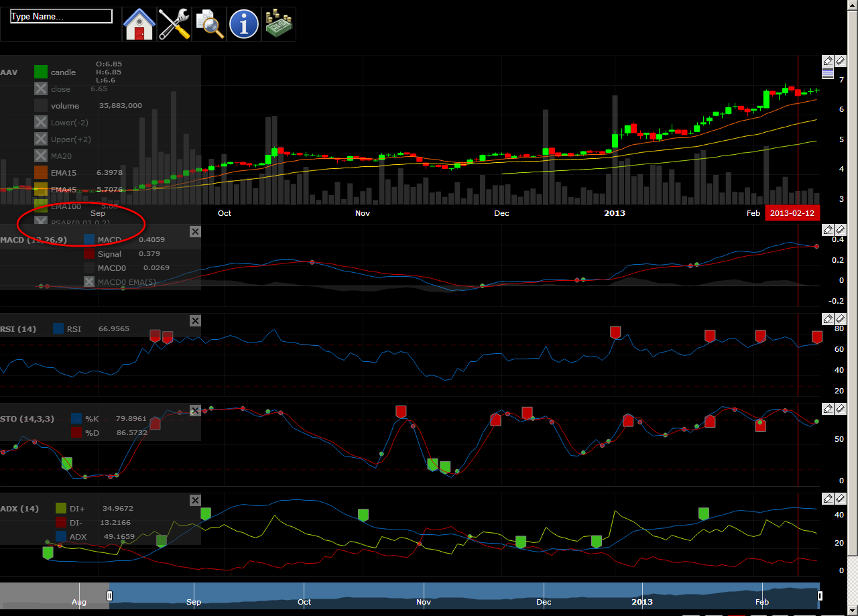This screenshot has height=616, width=858.
Task: Click the eraser tool on ADX panel
Action: click(840, 499)
